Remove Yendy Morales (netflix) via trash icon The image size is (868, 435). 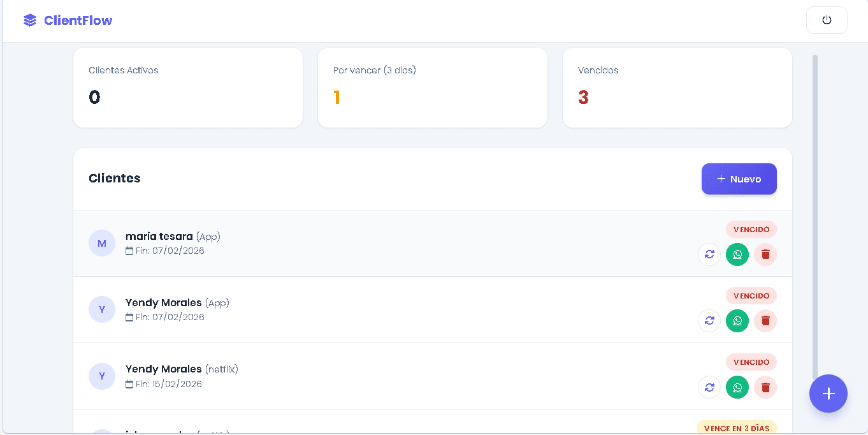pos(765,387)
